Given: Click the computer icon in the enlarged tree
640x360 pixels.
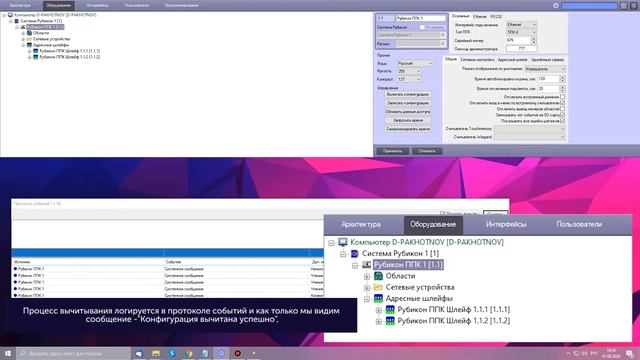Looking at the screenshot, I should click(x=342, y=242).
